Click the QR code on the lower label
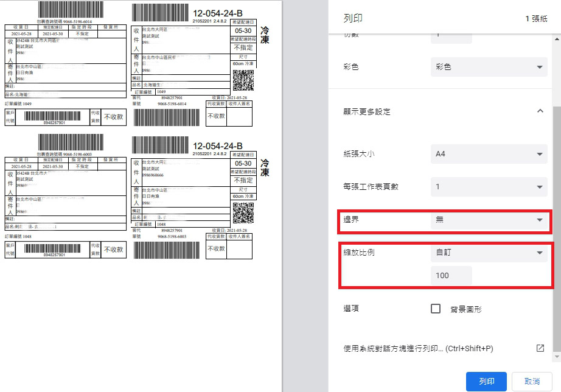Image resolution: width=561 pixels, height=392 pixels. tap(243, 213)
